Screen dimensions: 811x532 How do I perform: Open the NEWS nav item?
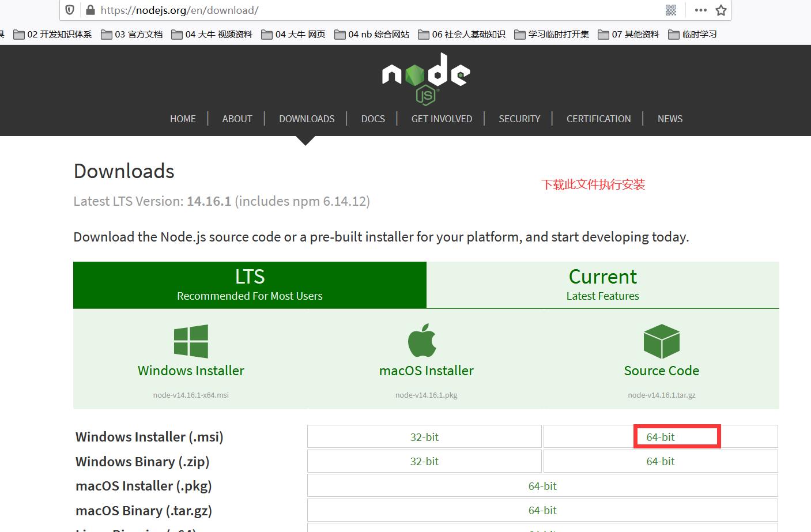[x=670, y=119]
